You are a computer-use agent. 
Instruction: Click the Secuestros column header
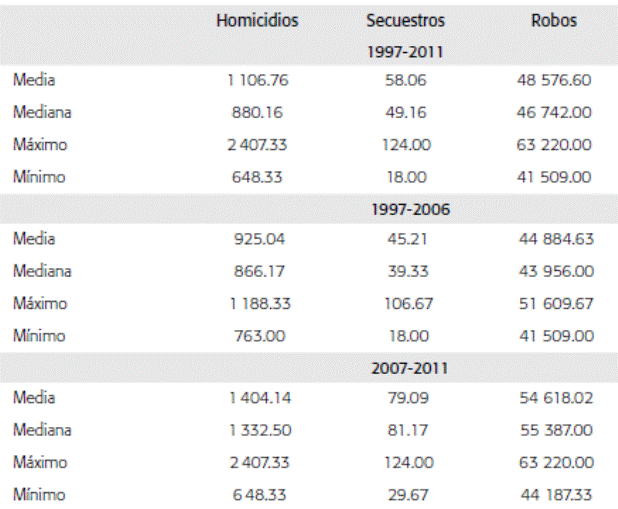point(406,19)
